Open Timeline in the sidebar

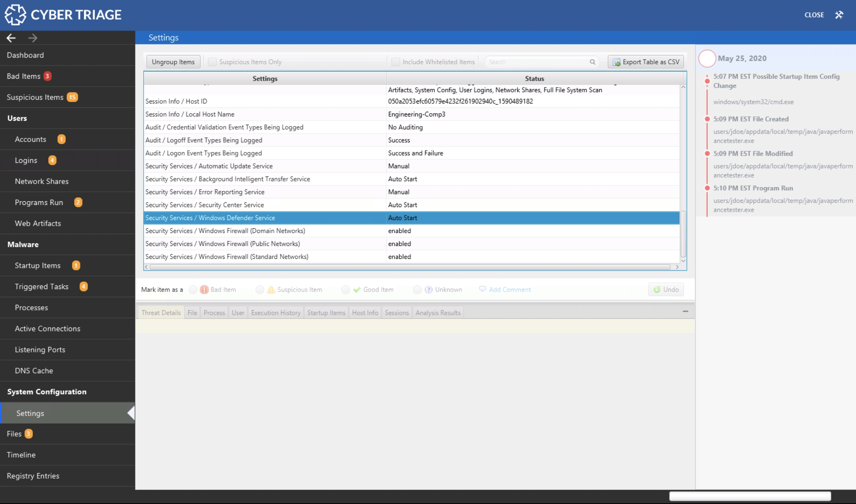pyautogui.click(x=68, y=455)
